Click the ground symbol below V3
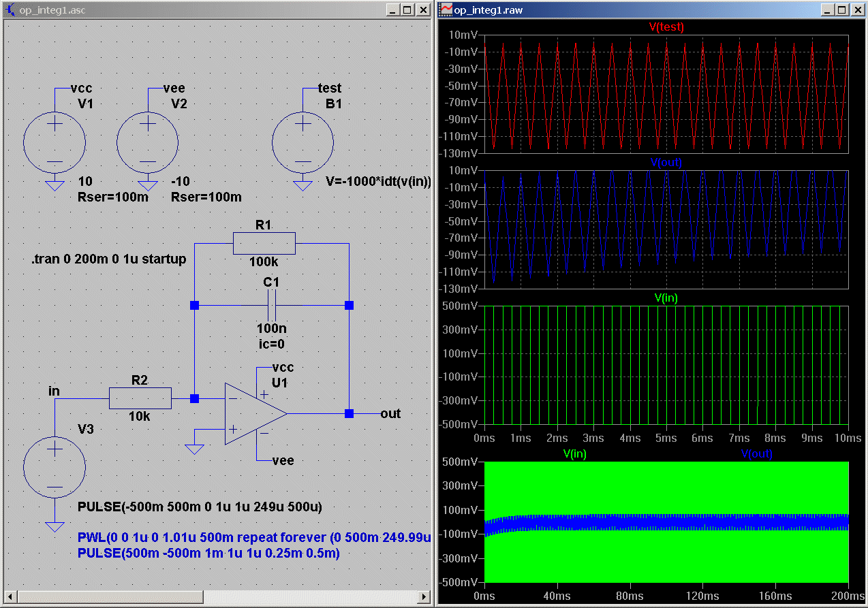Screen dimensions: 868x608 pos(55,526)
